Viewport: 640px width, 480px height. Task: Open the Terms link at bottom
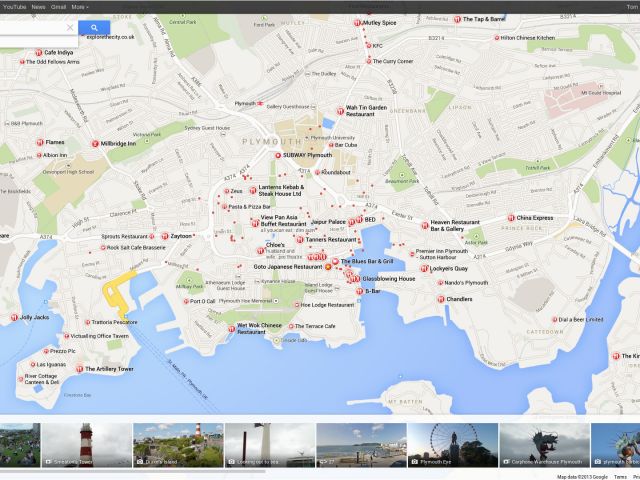pyautogui.click(x=620, y=477)
